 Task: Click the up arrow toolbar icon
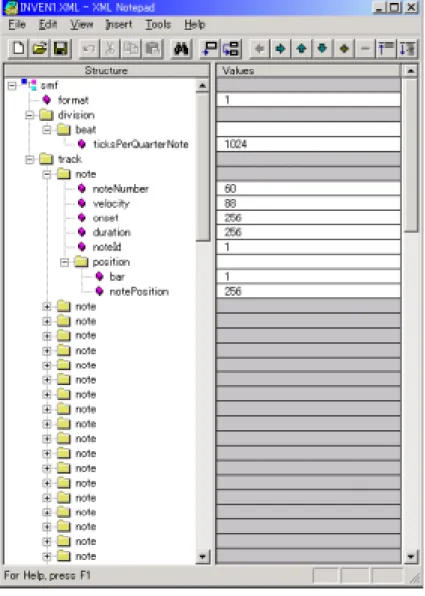301,49
